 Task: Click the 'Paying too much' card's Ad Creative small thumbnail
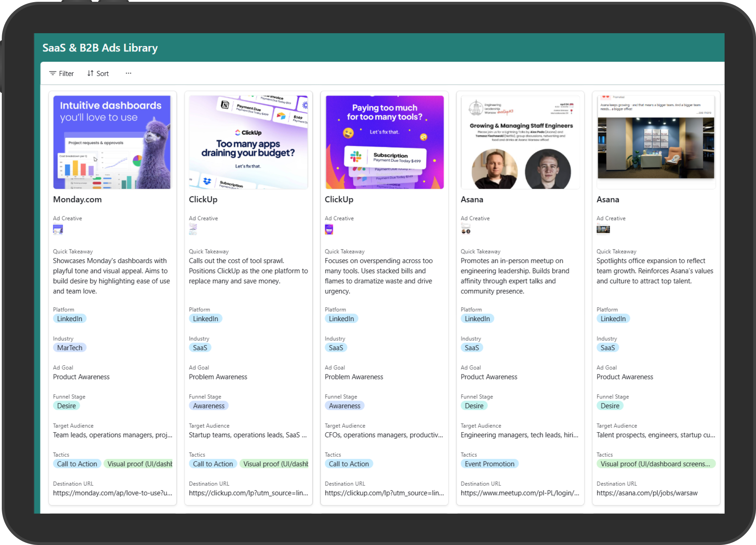click(x=329, y=229)
